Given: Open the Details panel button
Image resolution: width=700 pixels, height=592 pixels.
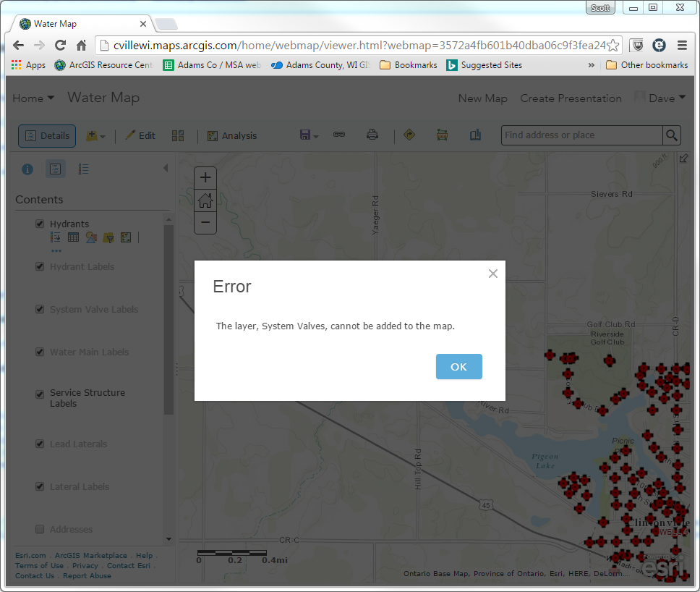Looking at the screenshot, I should click(47, 136).
